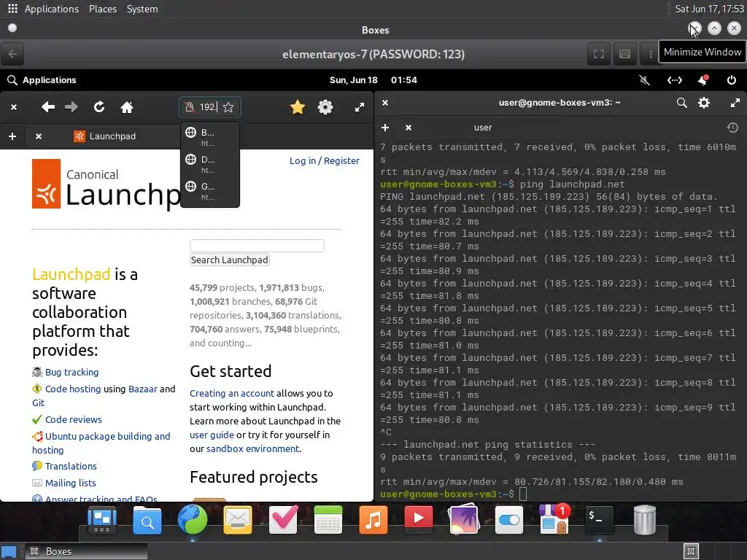The image size is (747, 560).
Task: Select Boxes in the bottom taskbar
Action: point(86,551)
